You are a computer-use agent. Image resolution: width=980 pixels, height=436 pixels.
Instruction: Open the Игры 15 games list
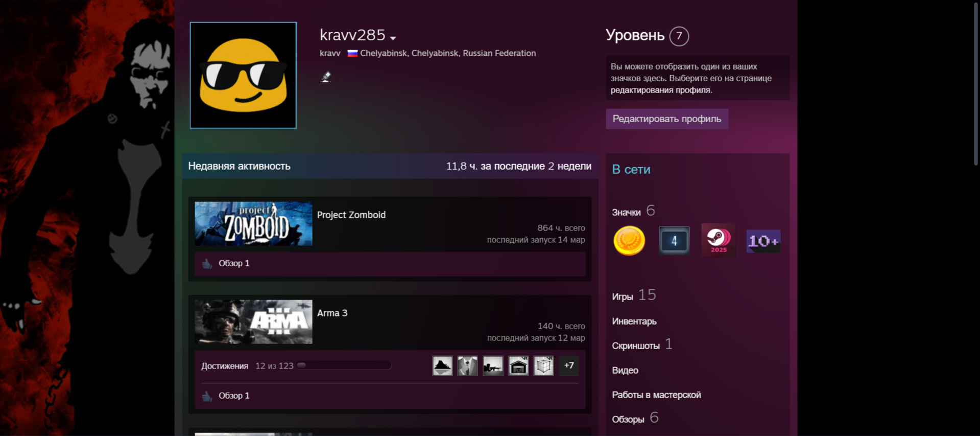[x=634, y=295]
